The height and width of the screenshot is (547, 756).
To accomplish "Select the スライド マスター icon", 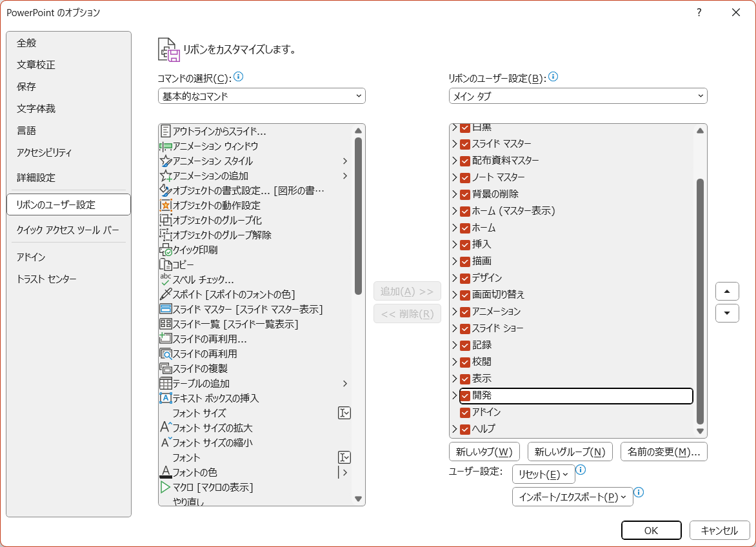I will tap(165, 310).
